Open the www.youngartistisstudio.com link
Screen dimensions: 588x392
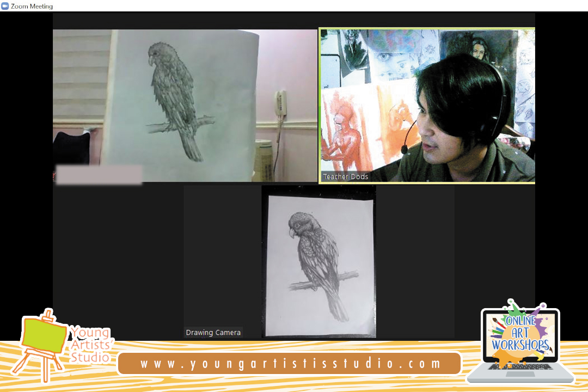(x=290, y=364)
